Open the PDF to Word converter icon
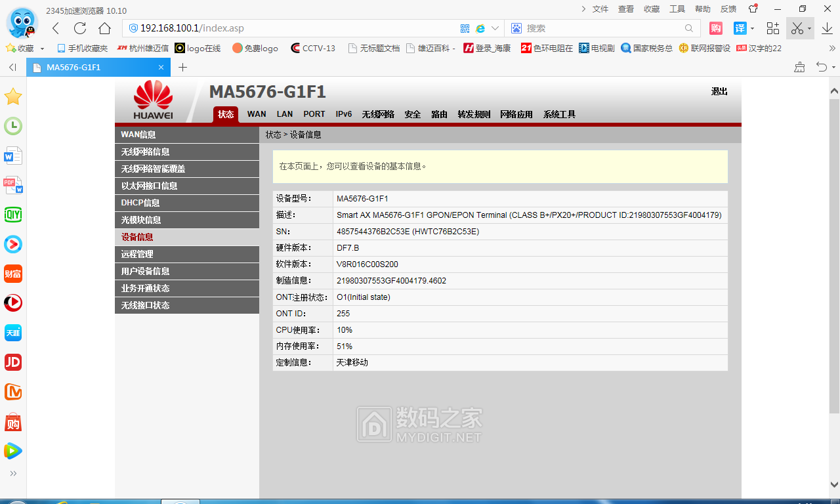Image resolution: width=840 pixels, height=504 pixels. pyautogui.click(x=13, y=185)
